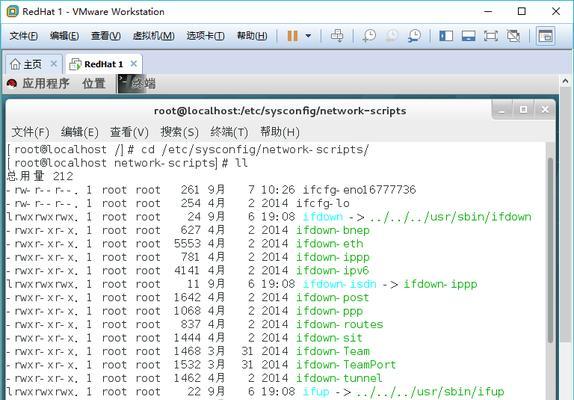
Task: Select the 终端 taskbar button
Action: [x=137, y=83]
